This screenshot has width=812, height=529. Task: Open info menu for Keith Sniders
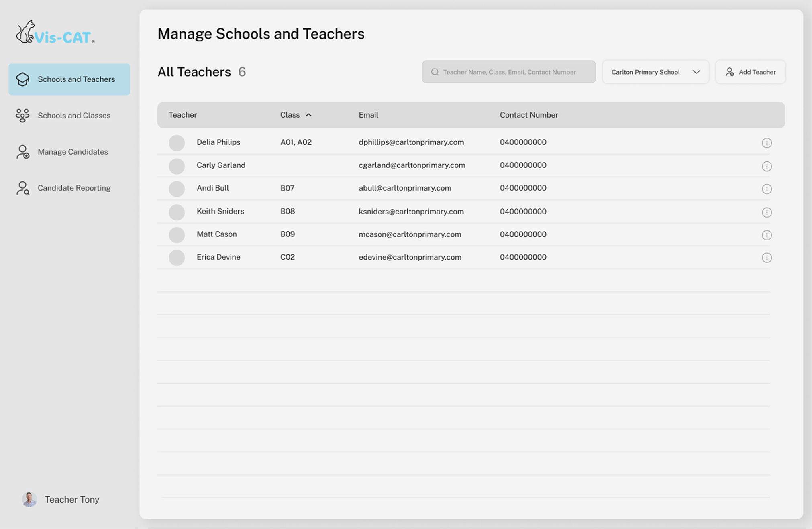pos(766,212)
